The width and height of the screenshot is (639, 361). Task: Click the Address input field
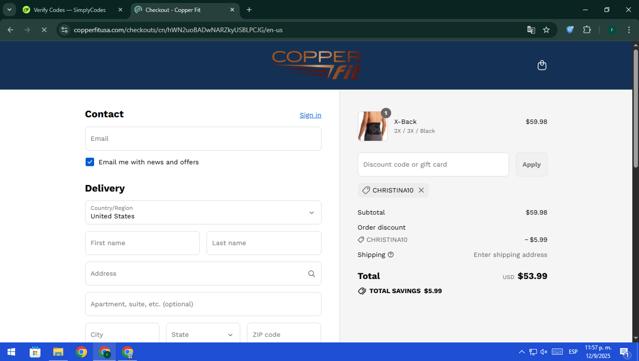click(203, 273)
